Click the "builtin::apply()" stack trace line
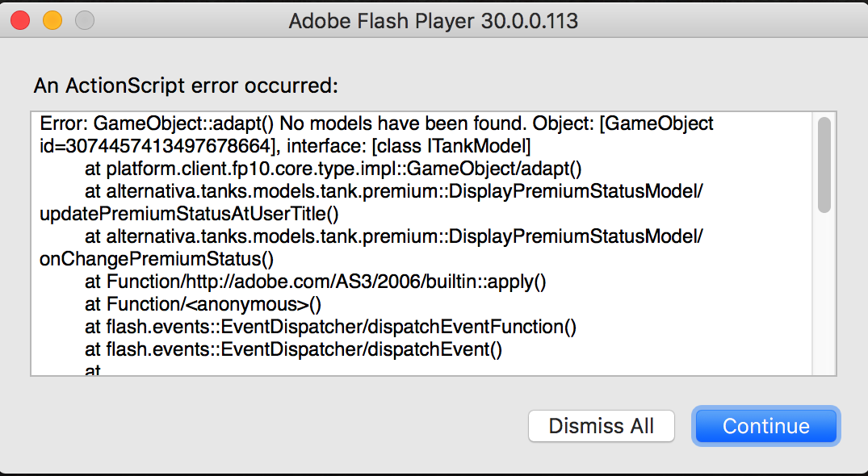This screenshot has width=868, height=476. tap(316, 282)
